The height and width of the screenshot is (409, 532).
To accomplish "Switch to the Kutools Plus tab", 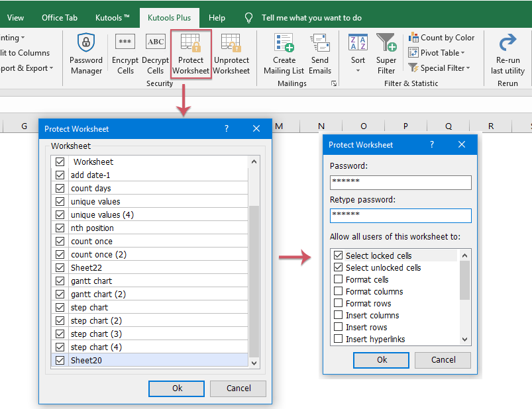I will [169, 18].
